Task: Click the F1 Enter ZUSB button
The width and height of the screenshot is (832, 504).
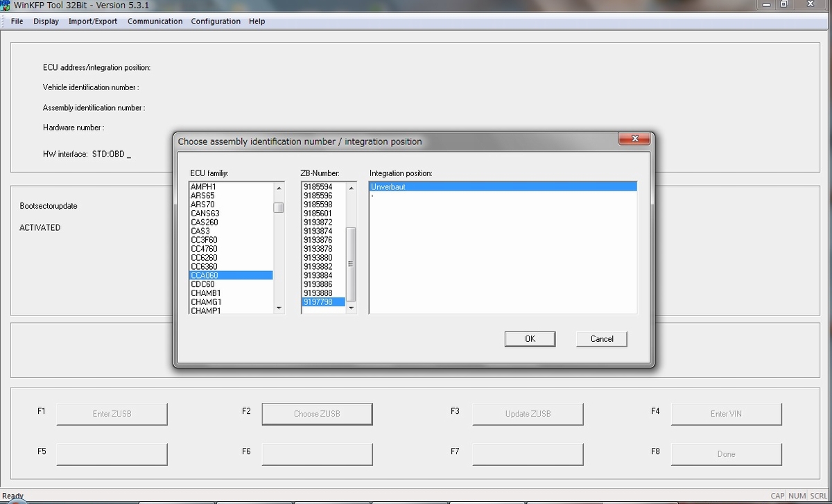Action: coord(112,414)
